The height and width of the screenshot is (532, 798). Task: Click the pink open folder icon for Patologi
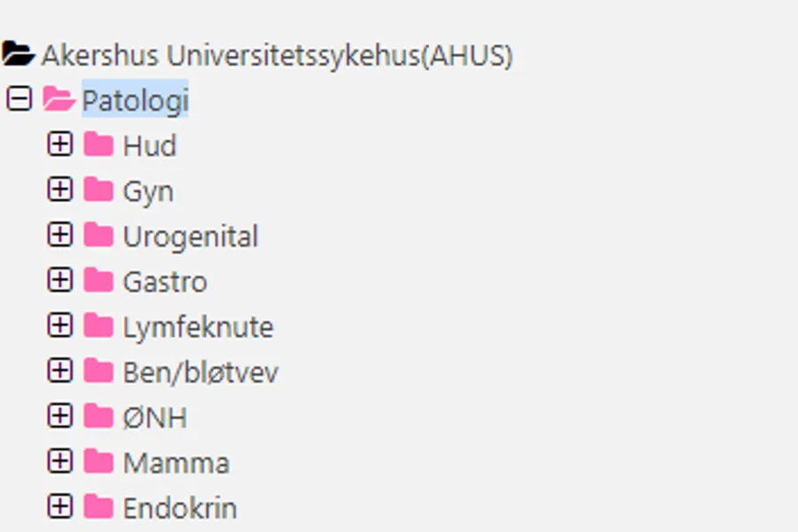click(x=59, y=99)
